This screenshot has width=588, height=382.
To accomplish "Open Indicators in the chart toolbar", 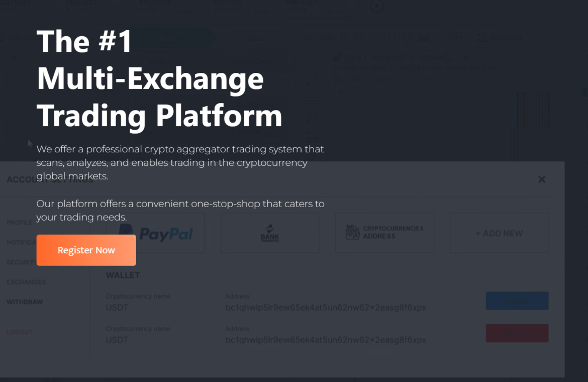I will point(500,38).
